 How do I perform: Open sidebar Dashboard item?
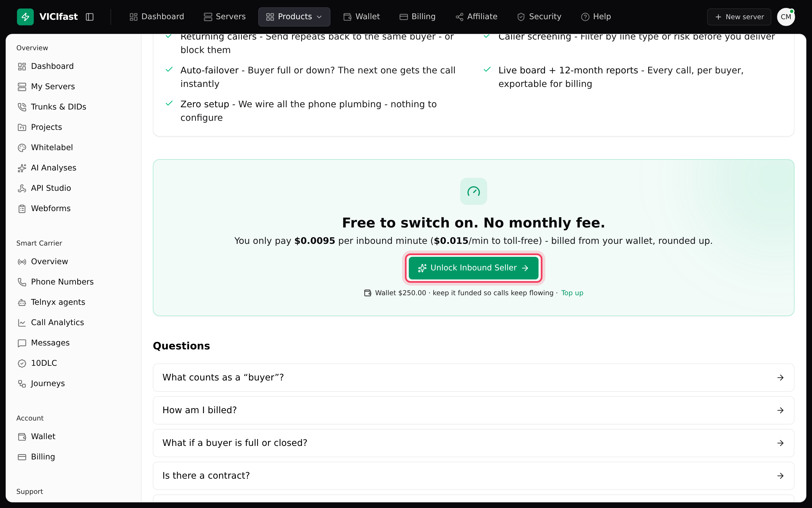click(x=46, y=66)
